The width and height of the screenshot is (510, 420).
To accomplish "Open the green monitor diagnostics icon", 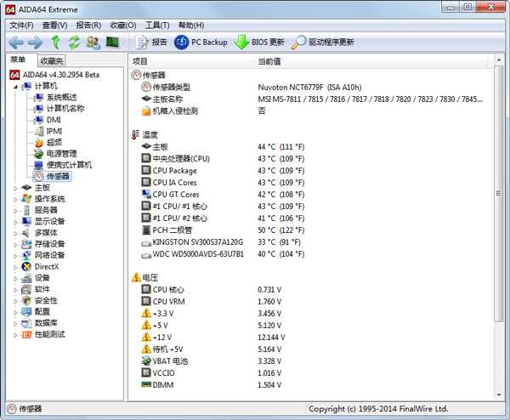I will [x=112, y=43].
